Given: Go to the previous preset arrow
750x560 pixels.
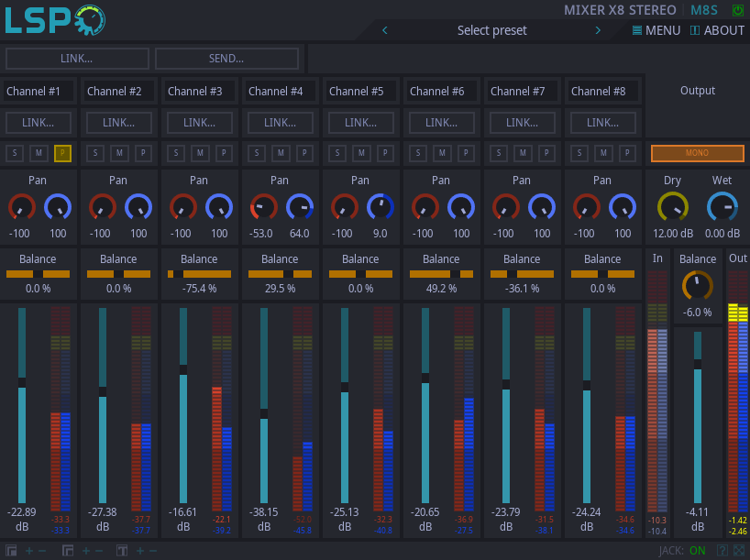Looking at the screenshot, I should [385, 30].
